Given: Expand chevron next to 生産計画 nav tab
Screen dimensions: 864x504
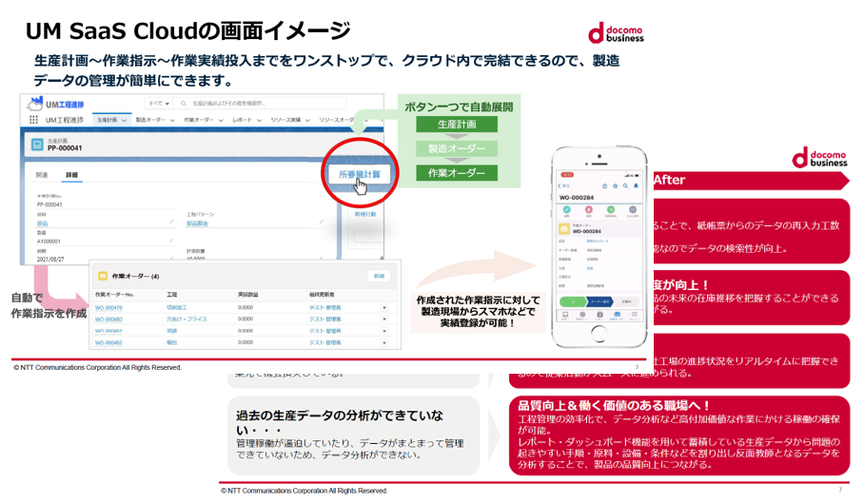Looking at the screenshot, I should pos(124,120).
